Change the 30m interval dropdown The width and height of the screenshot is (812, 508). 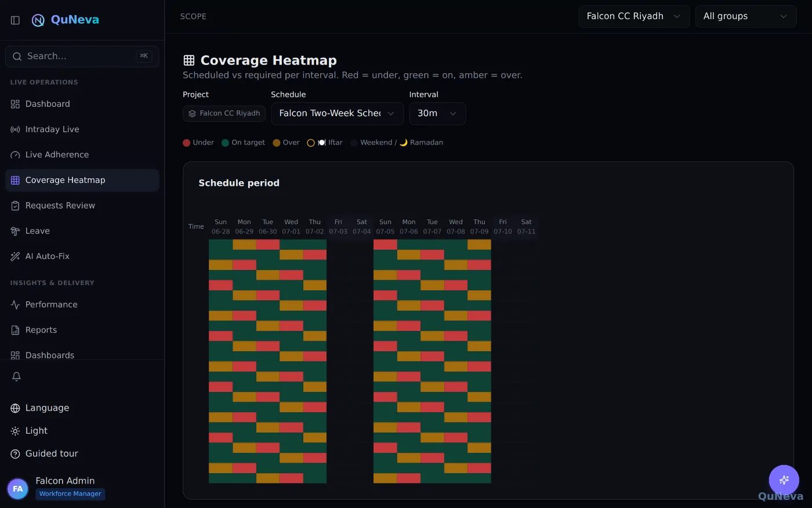pyautogui.click(x=438, y=113)
